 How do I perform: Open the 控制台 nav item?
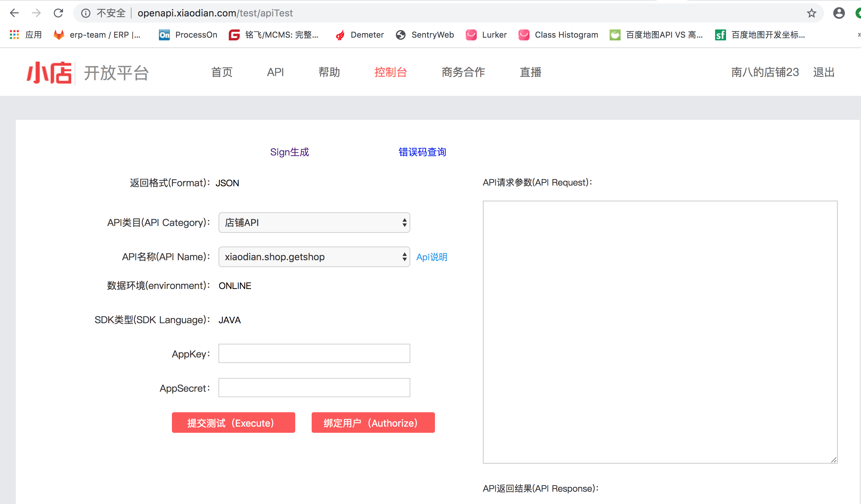pyautogui.click(x=390, y=72)
